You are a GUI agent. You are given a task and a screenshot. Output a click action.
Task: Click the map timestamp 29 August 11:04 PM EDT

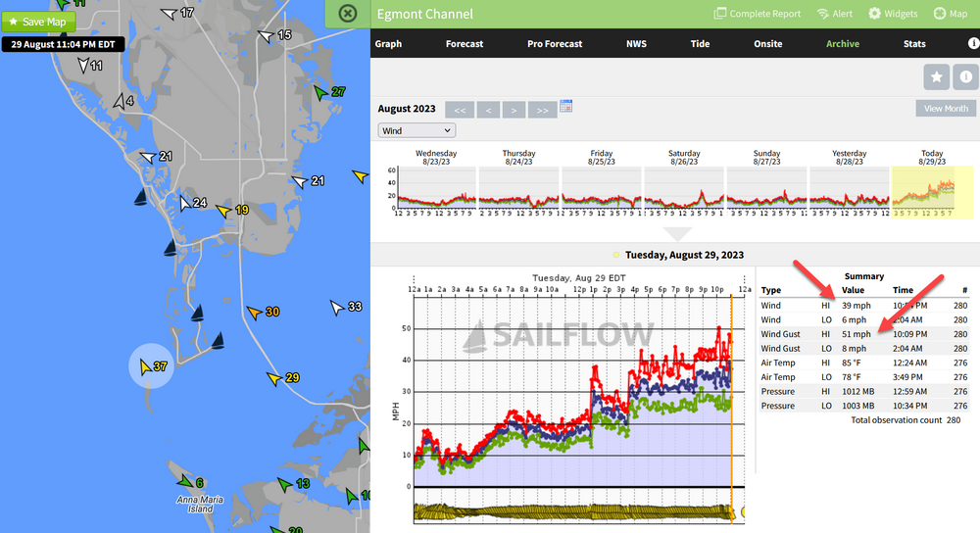point(63,44)
